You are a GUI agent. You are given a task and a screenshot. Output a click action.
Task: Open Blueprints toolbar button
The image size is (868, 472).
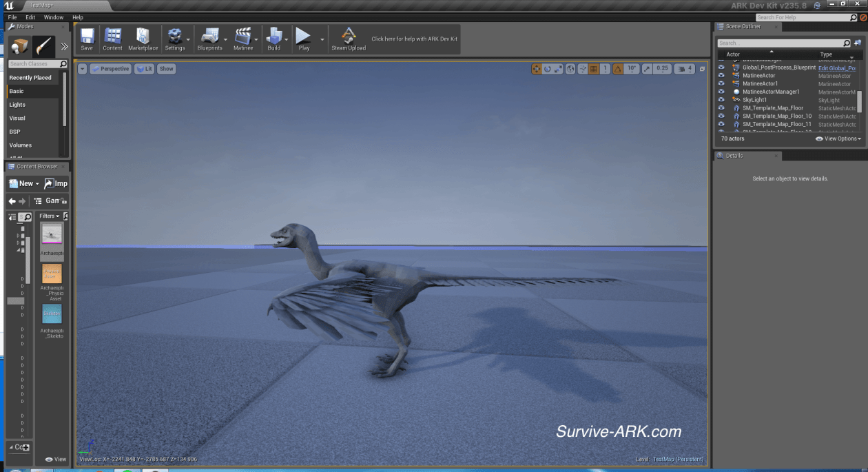point(210,39)
